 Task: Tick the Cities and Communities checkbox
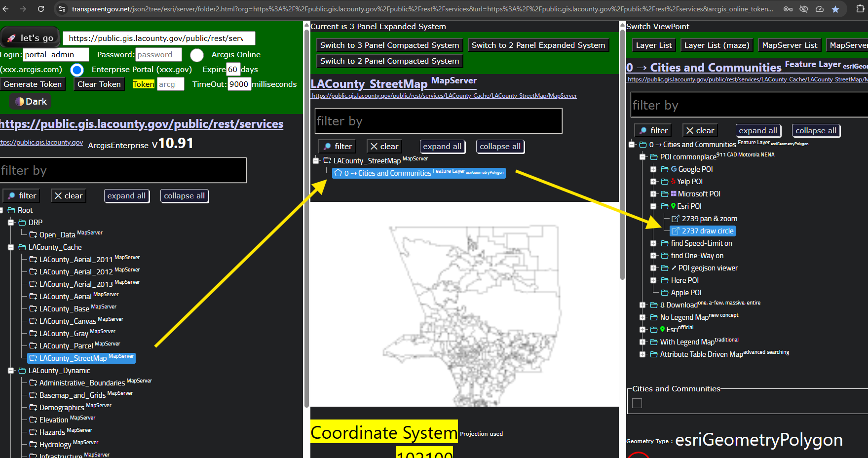point(637,403)
